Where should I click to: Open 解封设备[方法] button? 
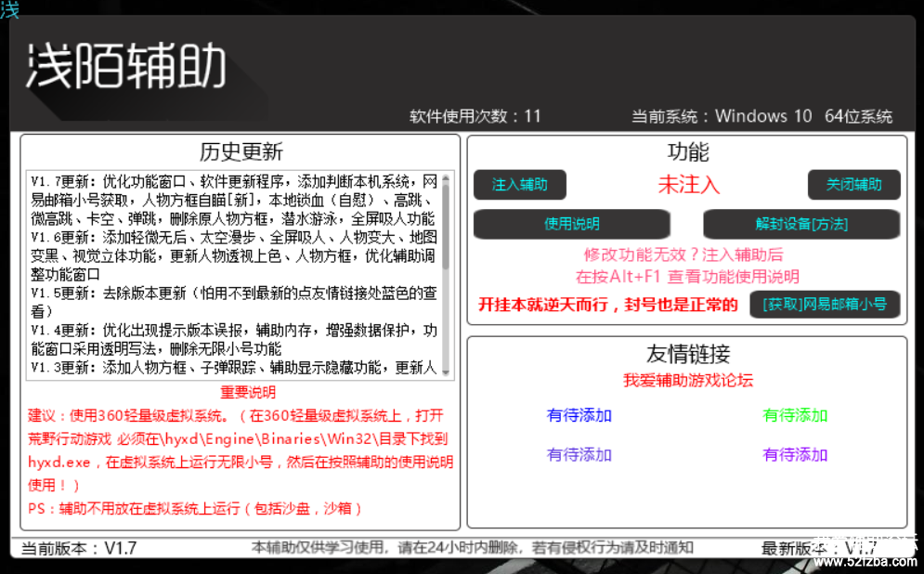[x=801, y=224]
